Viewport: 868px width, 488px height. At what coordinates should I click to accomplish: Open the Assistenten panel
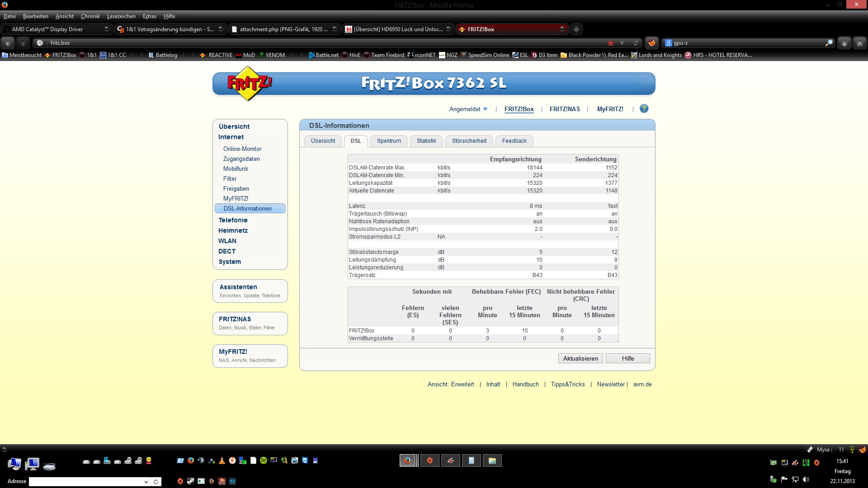coord(250,291)
